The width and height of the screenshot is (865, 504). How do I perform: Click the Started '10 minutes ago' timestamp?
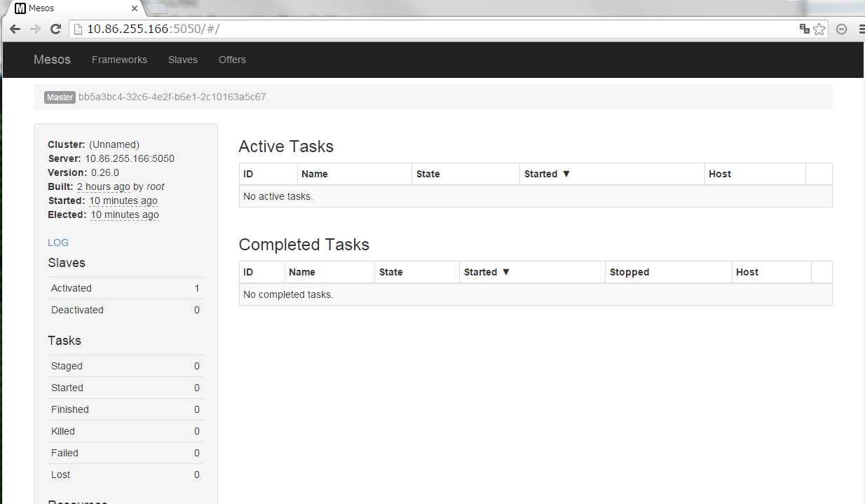pyautogui.click(x=123, y=200)
